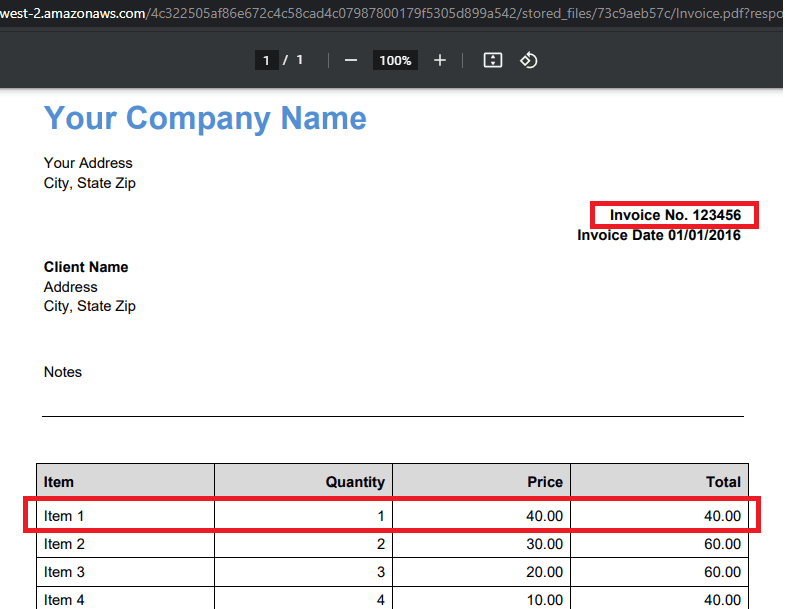Click the Item column header
The image size is (785, 609).
59,482
